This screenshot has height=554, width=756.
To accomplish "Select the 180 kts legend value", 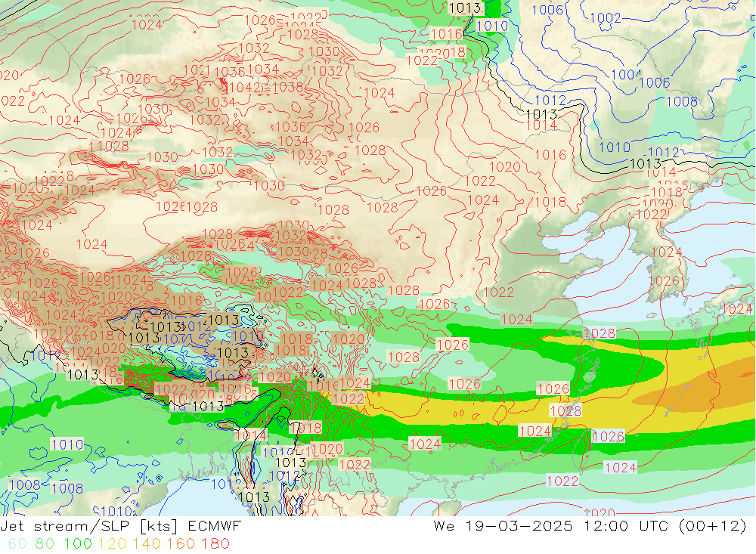I will [x=215, y=544].
